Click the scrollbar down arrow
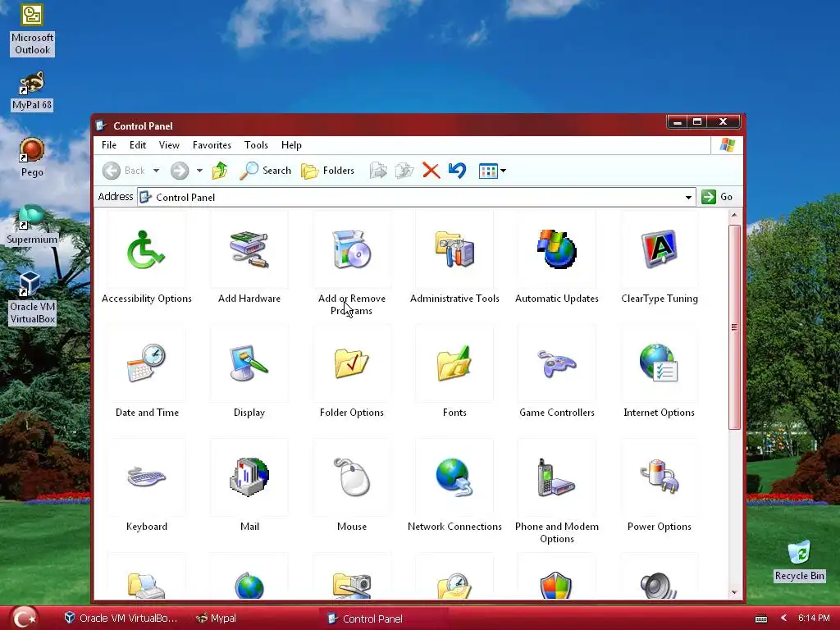Screen dimensions: 840x630 pos(734,592)
